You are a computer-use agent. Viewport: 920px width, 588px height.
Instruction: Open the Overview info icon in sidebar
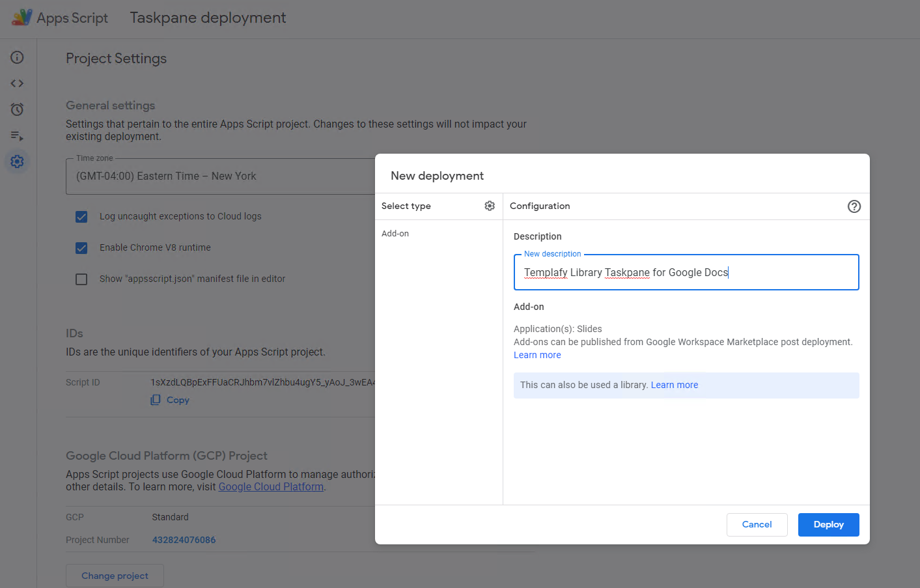17,57
